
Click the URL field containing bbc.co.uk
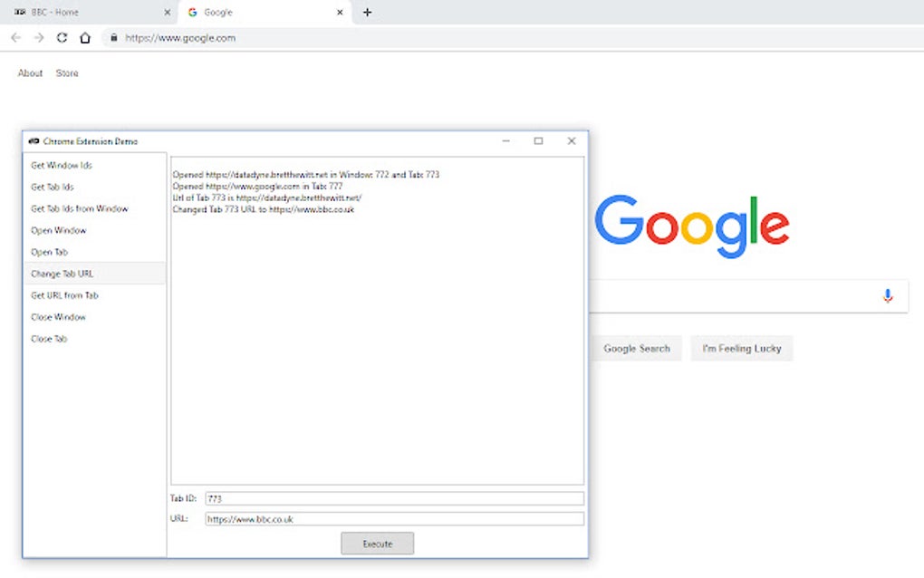tap(393, 518)
